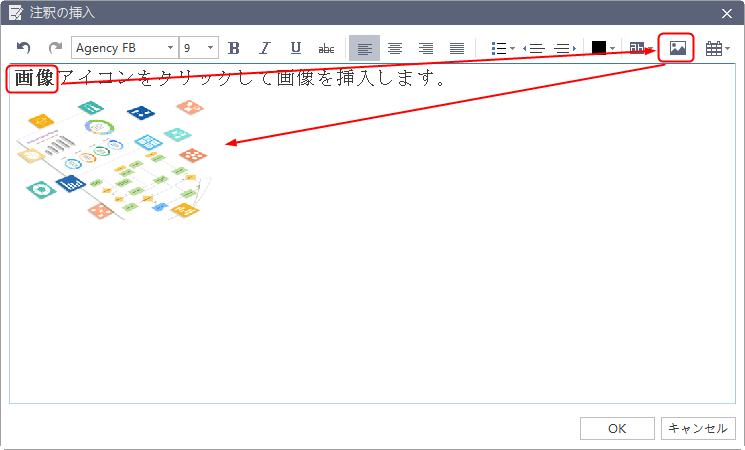Screen dimensions: 745x450
Task: Expand font color dropdown arrow
Action: click(612, 48)
